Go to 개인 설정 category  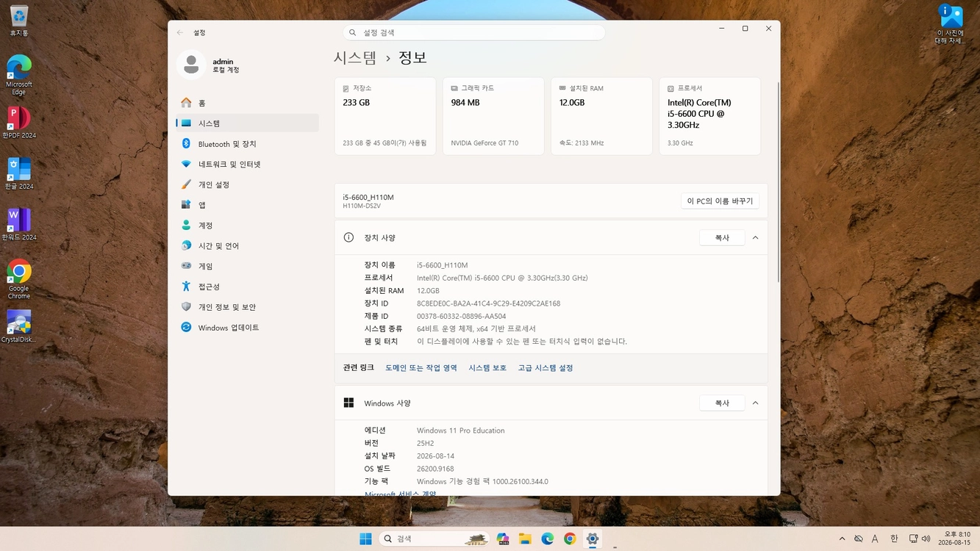tap(247, 184)
